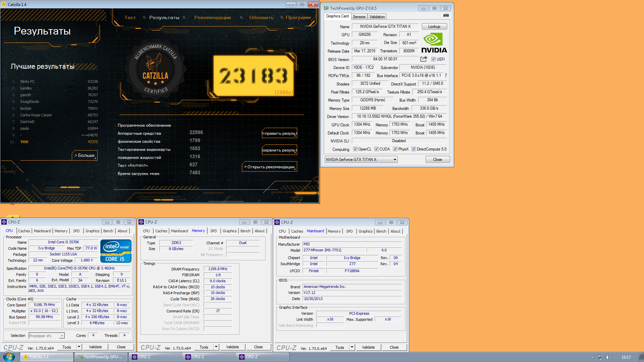
Task: Click the Сохранить результат button
Action: tap(279, 150)
